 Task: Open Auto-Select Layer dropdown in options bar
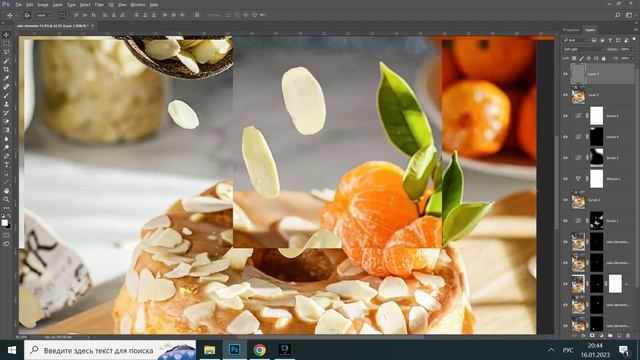tap(43, 15)
